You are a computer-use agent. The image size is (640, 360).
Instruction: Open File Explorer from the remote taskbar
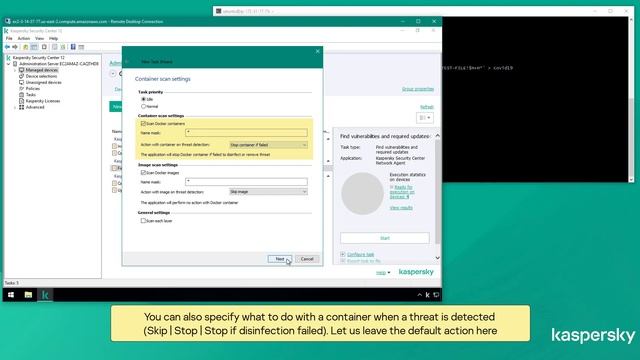tap(28, 295)
